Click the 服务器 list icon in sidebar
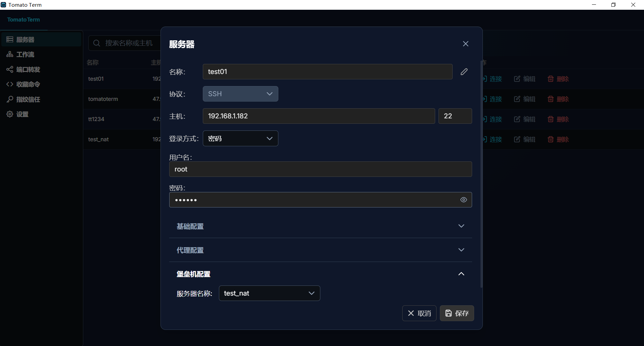 [x=10, y=40]
